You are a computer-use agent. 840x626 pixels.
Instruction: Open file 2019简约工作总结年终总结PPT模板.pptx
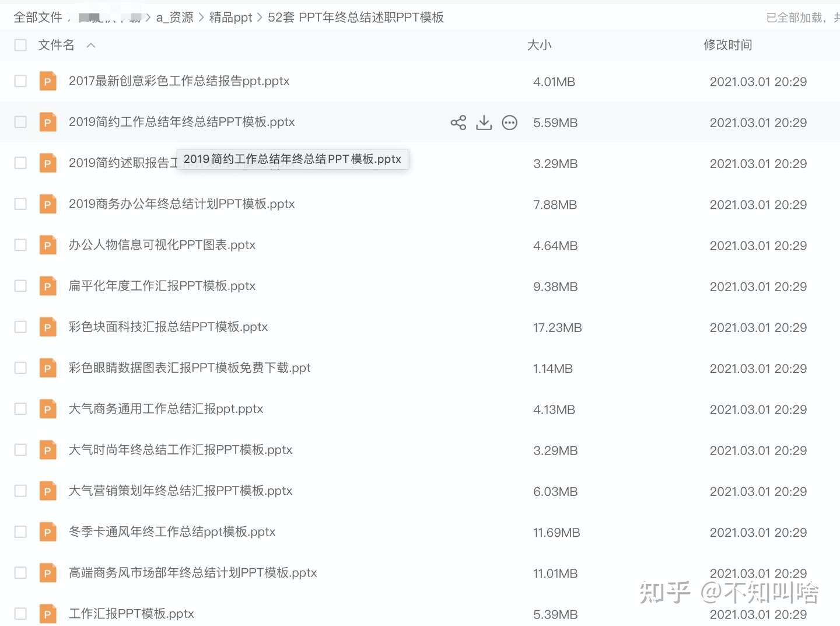coord(181,122)
